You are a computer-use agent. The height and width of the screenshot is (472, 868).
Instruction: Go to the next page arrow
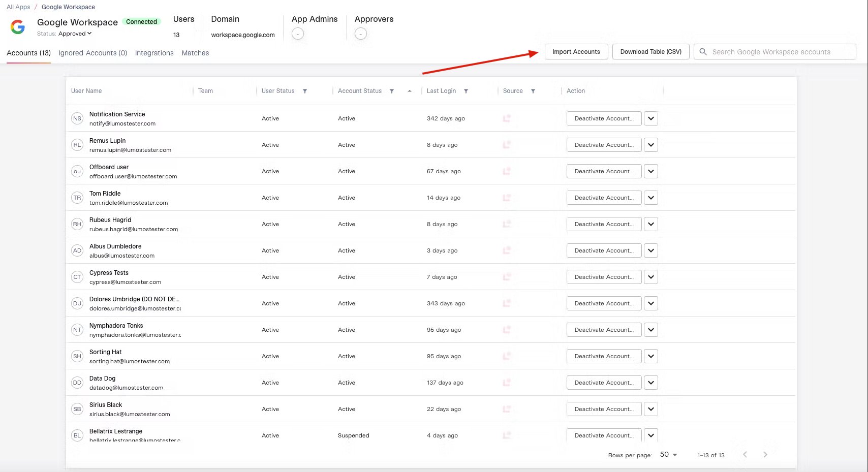[765, 455]
